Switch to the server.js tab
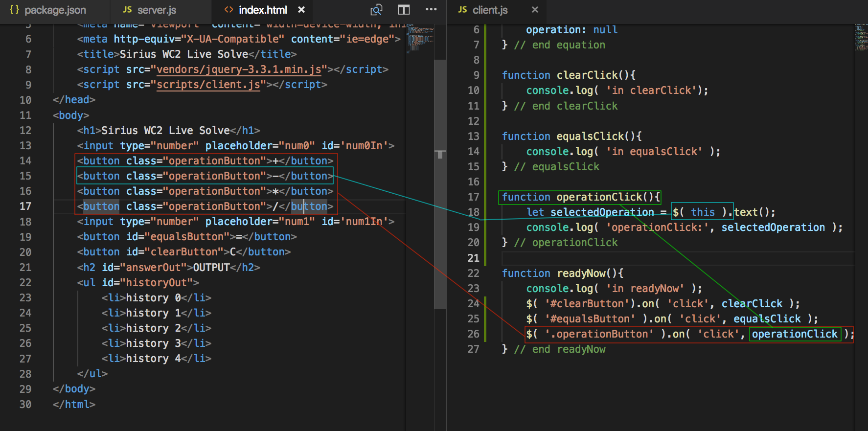 pyautogui.click(x=149, y=10)
